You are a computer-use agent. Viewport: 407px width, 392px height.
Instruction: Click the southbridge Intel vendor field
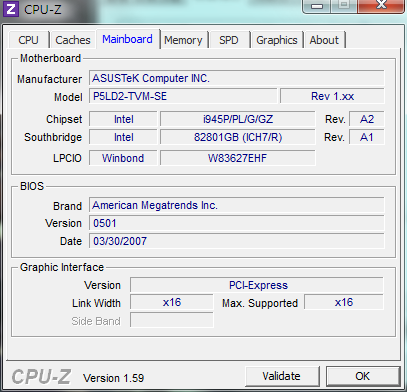tap(123, 137)
